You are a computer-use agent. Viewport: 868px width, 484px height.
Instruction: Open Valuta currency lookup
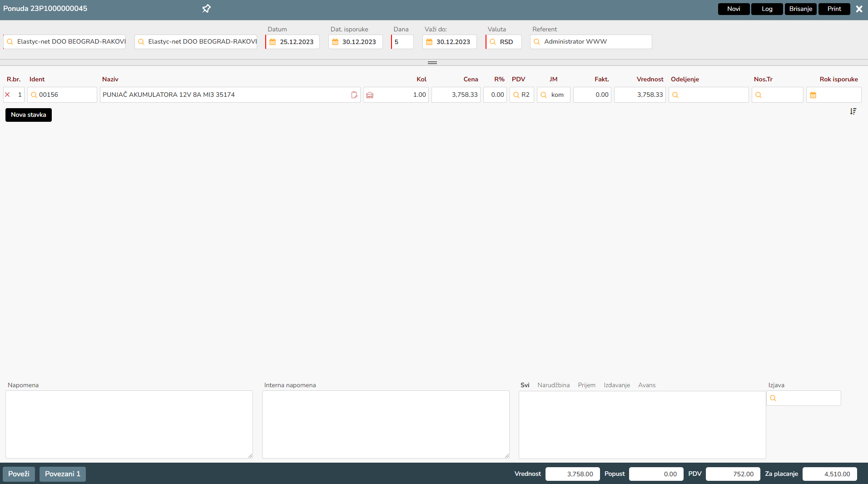pyautogui.click(x=493, y=42)
